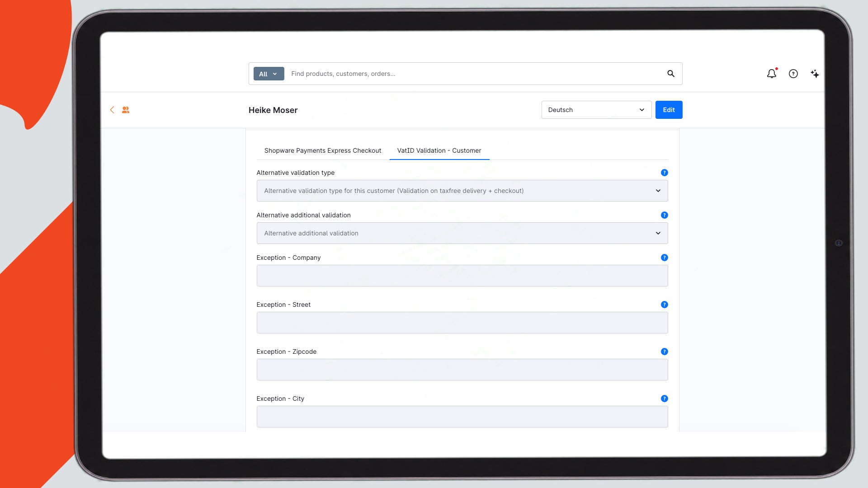
Task: Show help for Alternative additional validation
Action: 664,215
